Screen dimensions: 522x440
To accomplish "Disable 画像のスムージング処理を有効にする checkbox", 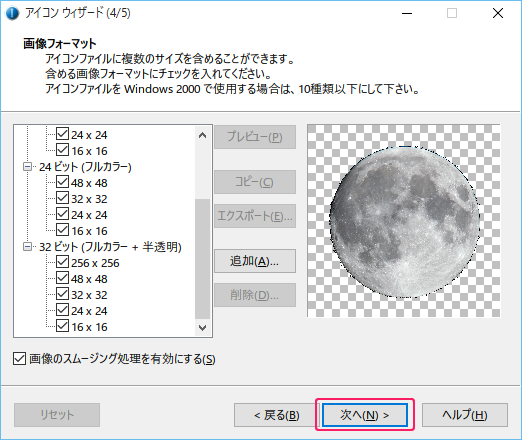I will tap(19, 359).
